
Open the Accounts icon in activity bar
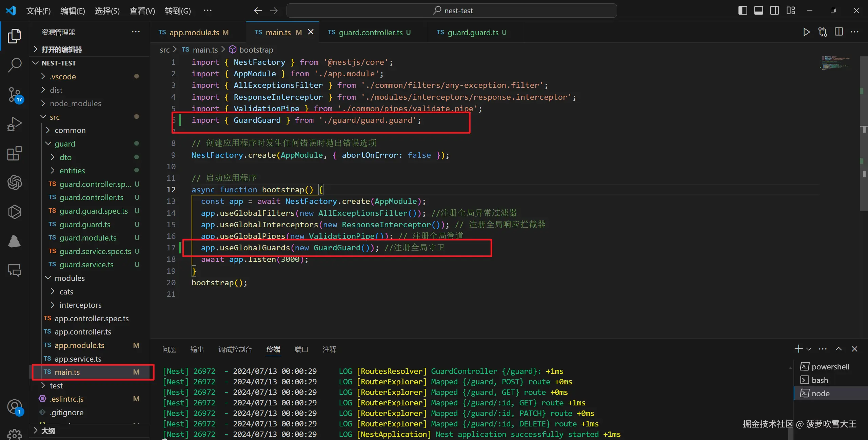tap(15, 406)
